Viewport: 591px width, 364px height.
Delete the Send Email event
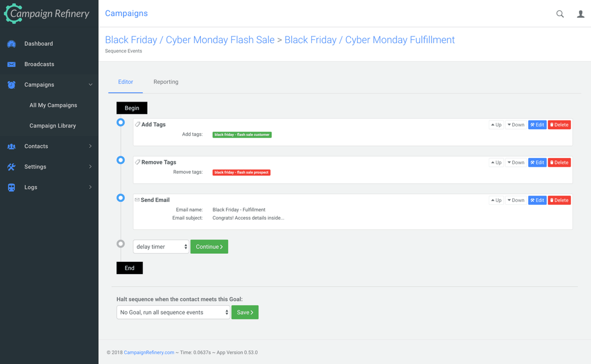(x=559, y=200)
